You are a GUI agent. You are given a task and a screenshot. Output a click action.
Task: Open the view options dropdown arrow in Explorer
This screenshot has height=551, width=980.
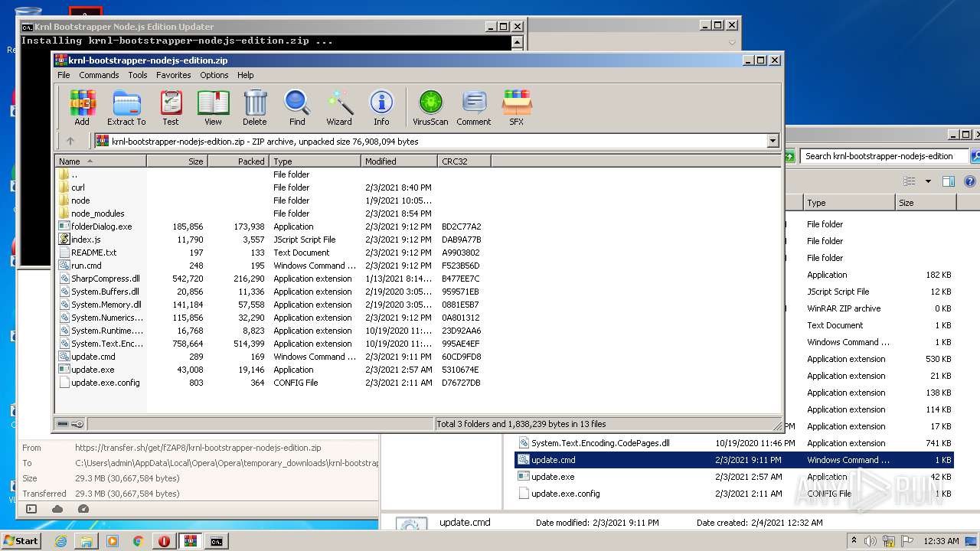pos(928,181)
